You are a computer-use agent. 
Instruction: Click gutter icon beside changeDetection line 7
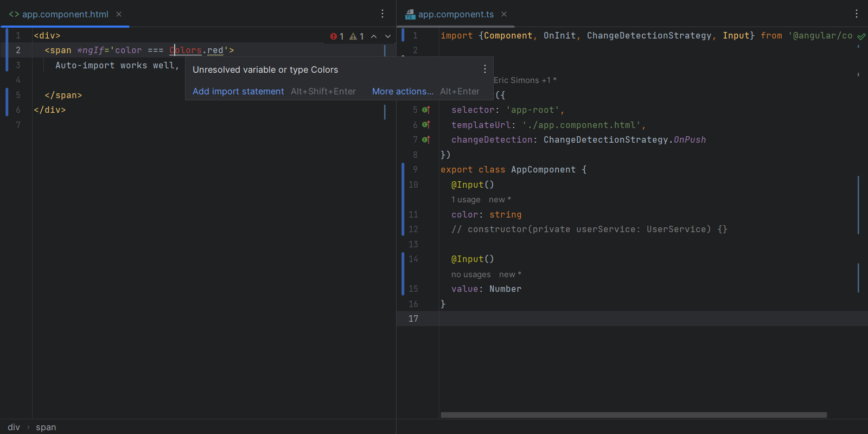coord(426,140)
